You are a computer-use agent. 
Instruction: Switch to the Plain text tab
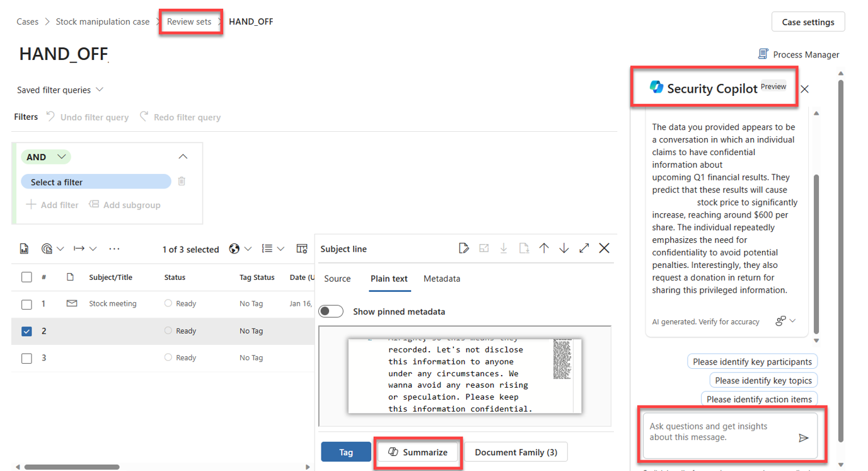(x=389, y=279)
